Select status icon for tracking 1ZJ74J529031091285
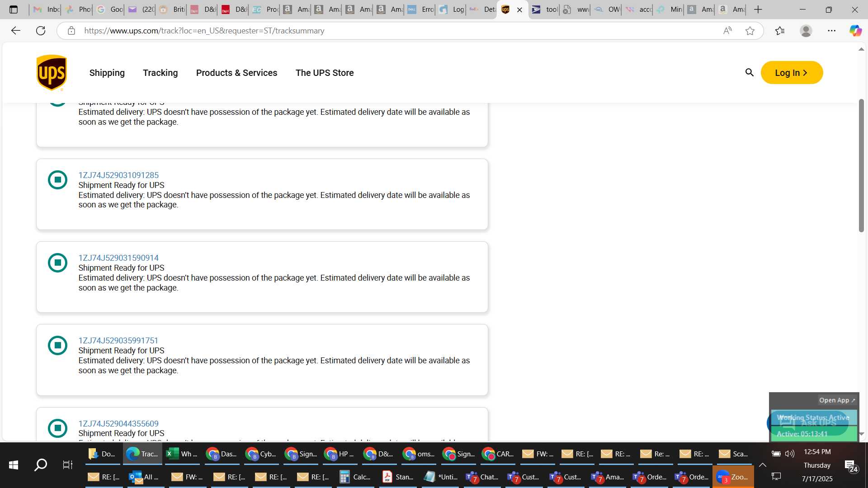The image size is (868, 488). coord(57,180)
